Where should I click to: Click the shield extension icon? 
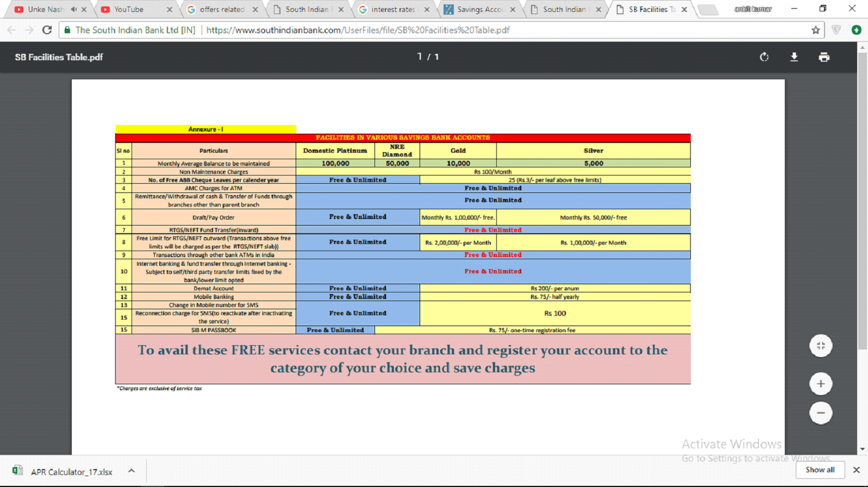pos(836,30)
